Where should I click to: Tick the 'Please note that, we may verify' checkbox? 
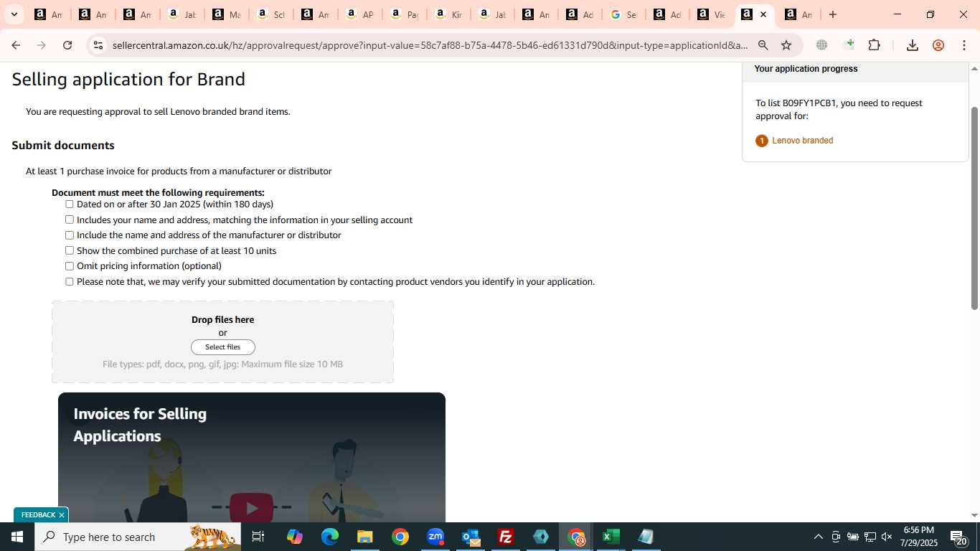[x=70, y=282]
